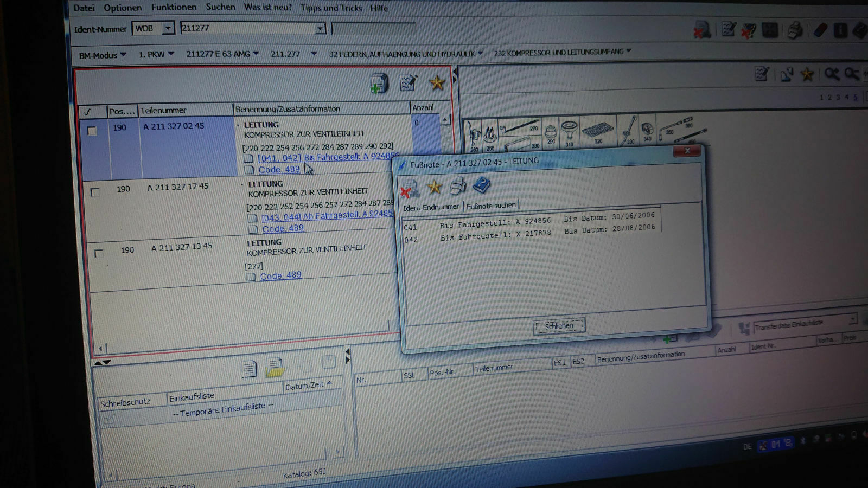
Task: Click the star icon in Fußnote dialog
Action: tap(434, 187)
